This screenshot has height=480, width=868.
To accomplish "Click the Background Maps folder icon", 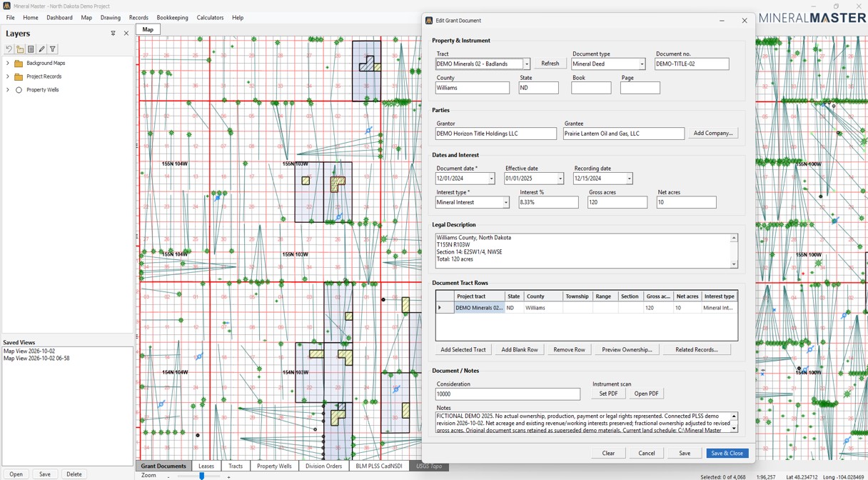I will click(19, 64).
